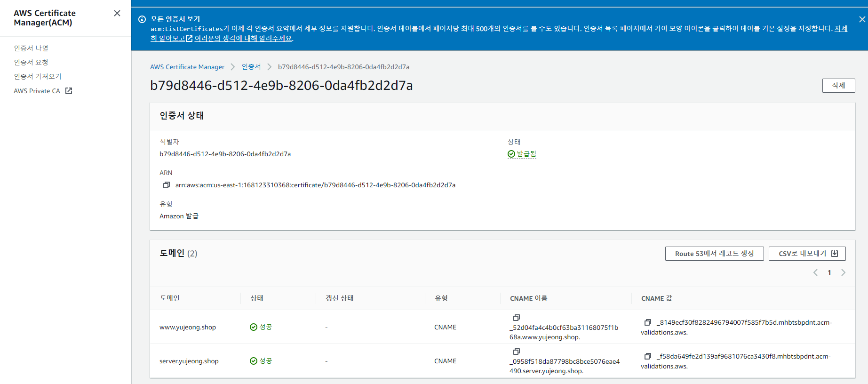Viewport: 868px width, 384px height.
Task: Click success status icon for www.yujeong.shop
Action: click(x=254, y=327)
